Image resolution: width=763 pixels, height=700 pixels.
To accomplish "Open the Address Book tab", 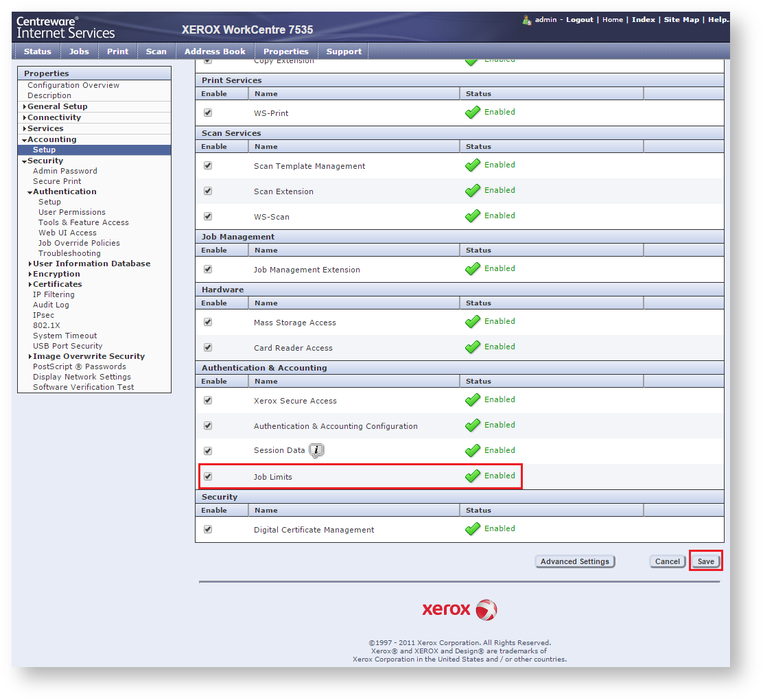I will [215, 51].
